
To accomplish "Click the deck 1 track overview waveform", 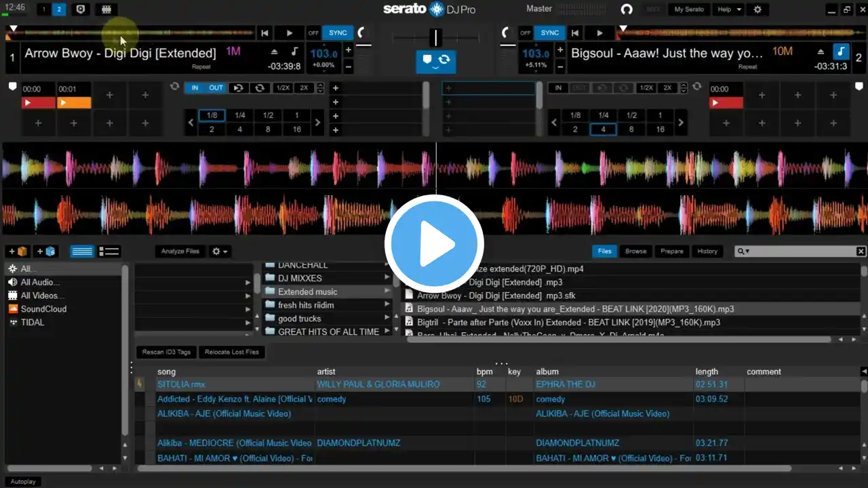I will 130,32.
